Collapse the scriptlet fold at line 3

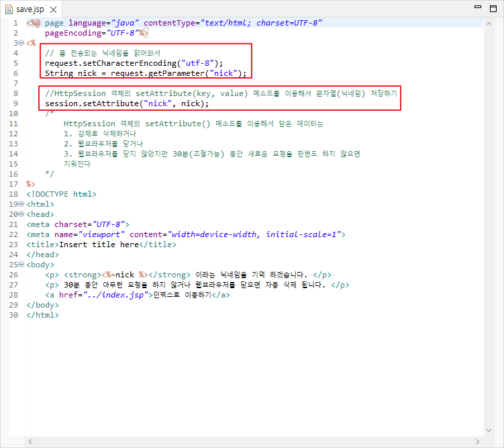(x=21, y=42)
